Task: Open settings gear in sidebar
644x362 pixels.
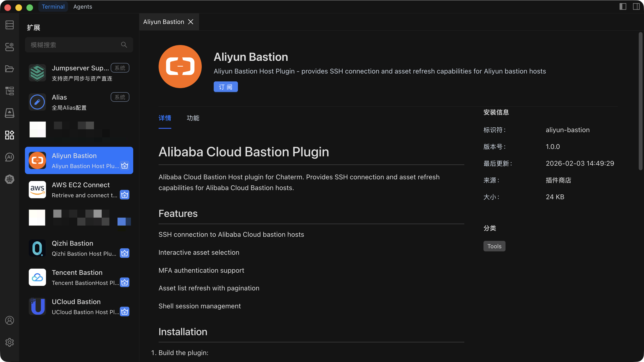Action: 10,342
